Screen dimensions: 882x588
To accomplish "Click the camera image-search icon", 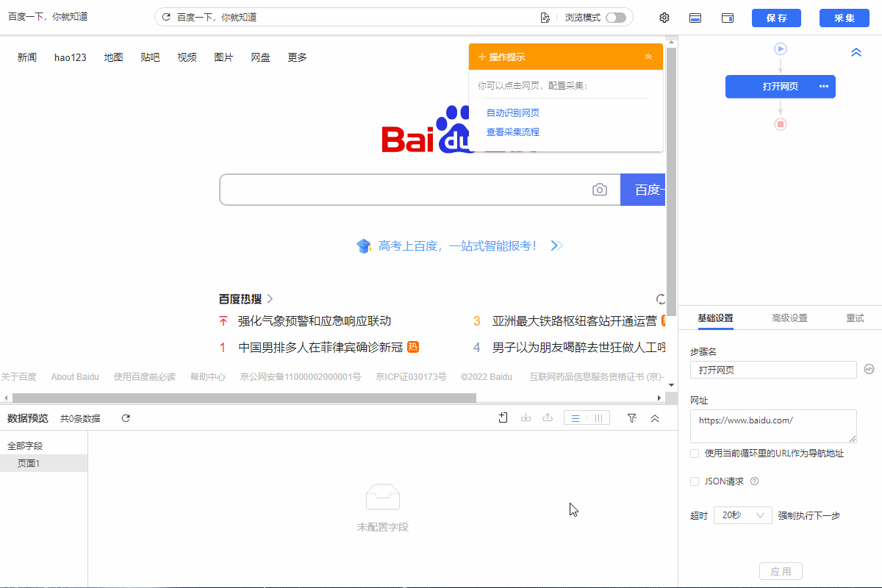I will pos(600,190).
